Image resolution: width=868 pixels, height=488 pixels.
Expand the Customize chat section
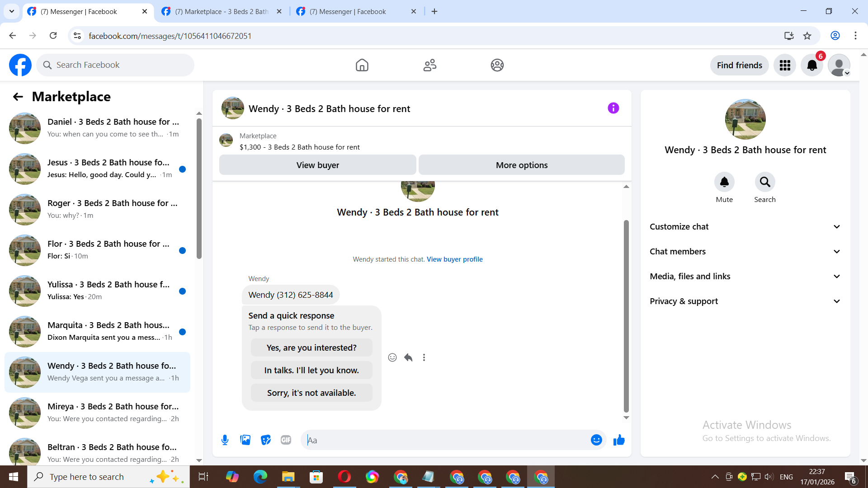(745, 227)
